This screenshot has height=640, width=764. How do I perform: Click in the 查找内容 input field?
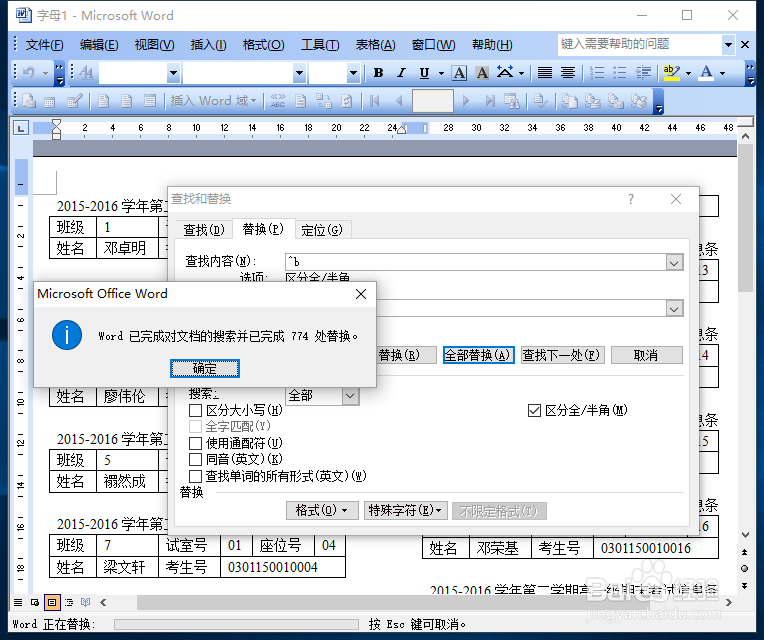(476, 263)
